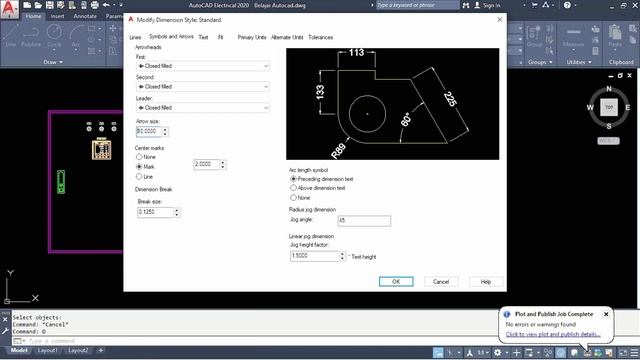This screenshot has height=360, width=640.
Task: Click the Annotate ribbon tab
Action: click(85, 16)
